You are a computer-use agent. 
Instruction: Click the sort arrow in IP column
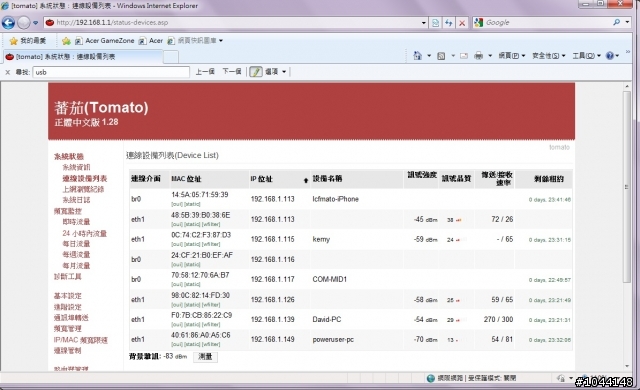[x=306, y=180]
